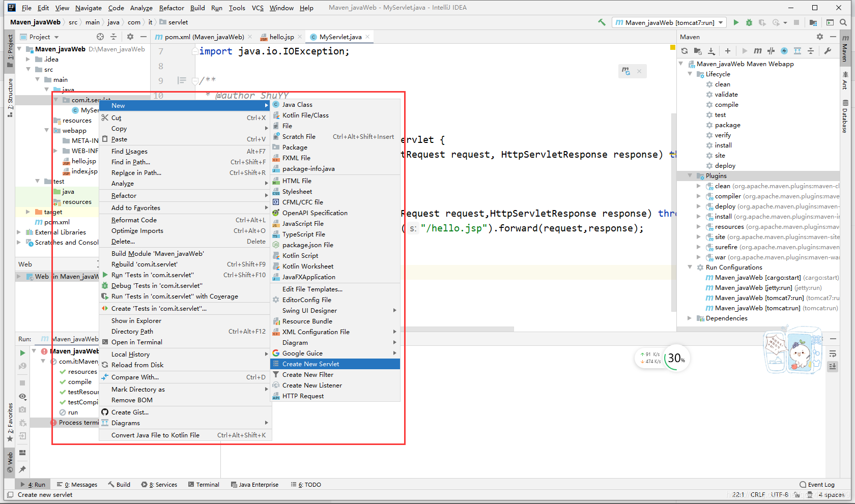855x504 pixels.
Task: Switch to hello.jsp editor tab
Action: [282, 37]
